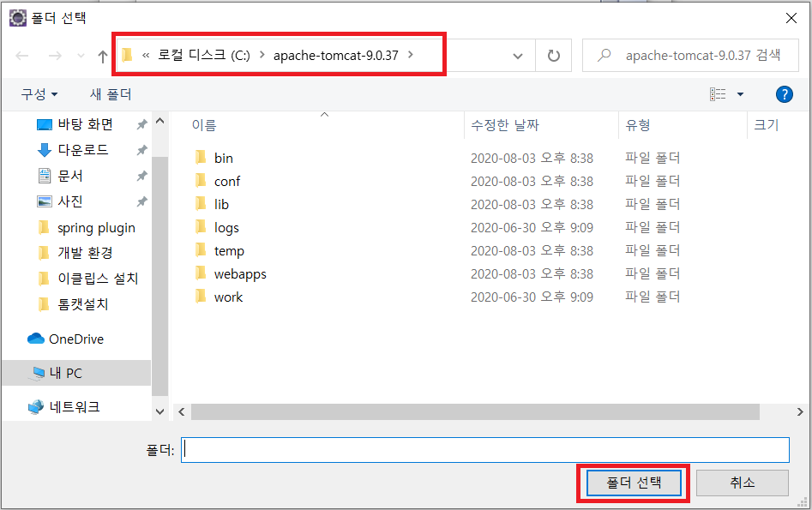Sort by 유형 column header

tap(638, 125)
